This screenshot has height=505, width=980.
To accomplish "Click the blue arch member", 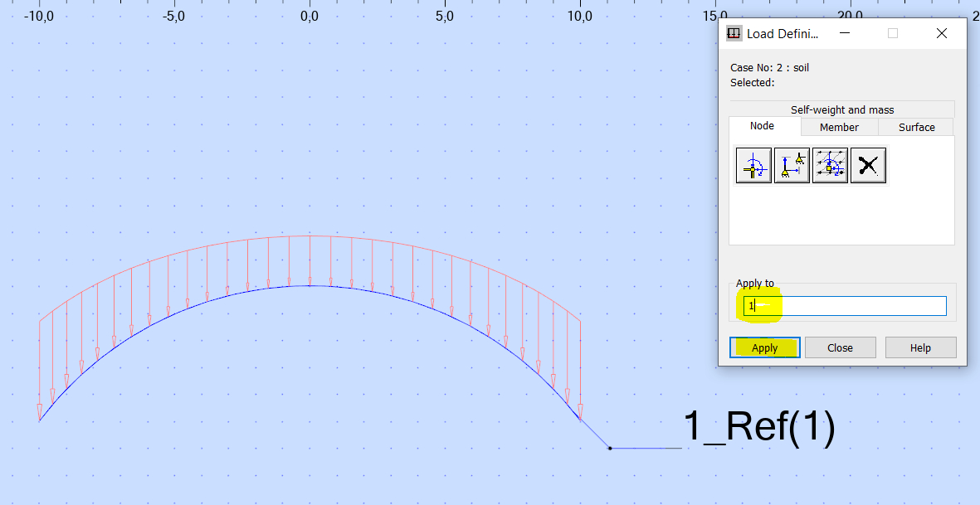I will [x=308, y=285].
